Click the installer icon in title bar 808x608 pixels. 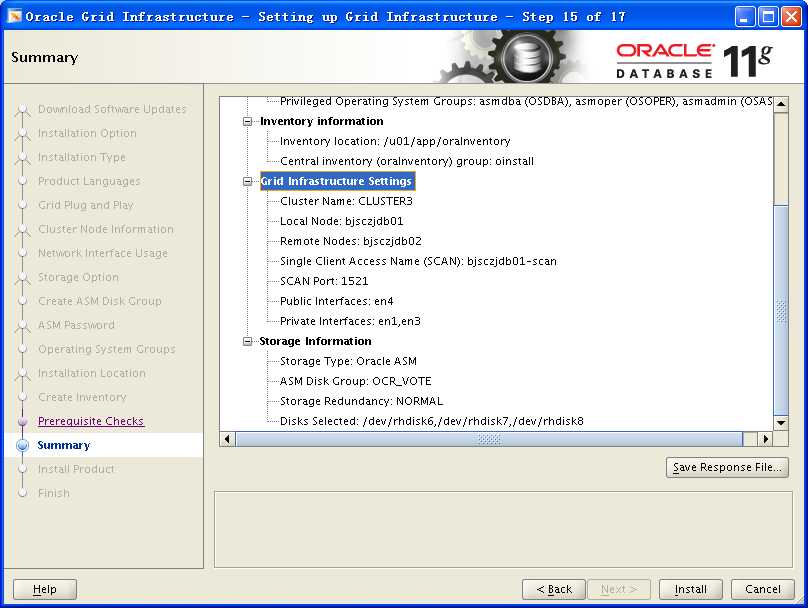pos(15,16)
